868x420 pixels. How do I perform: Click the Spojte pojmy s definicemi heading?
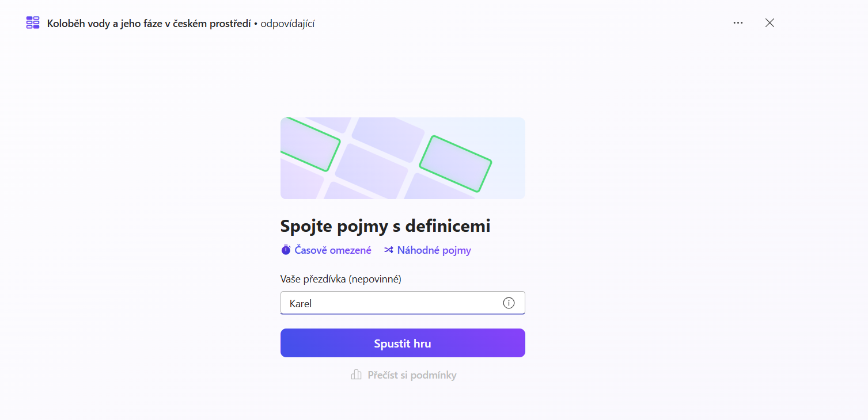385,226
